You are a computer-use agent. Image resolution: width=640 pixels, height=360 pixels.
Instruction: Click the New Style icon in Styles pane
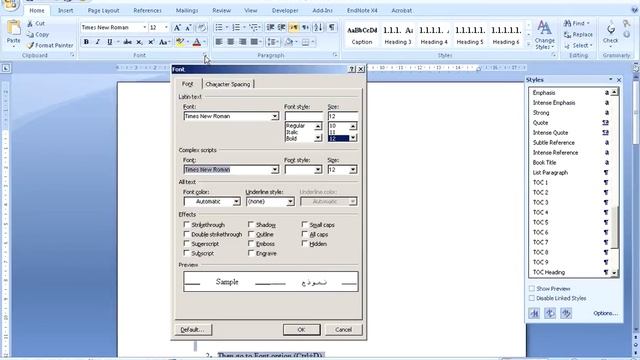point(534,313)
